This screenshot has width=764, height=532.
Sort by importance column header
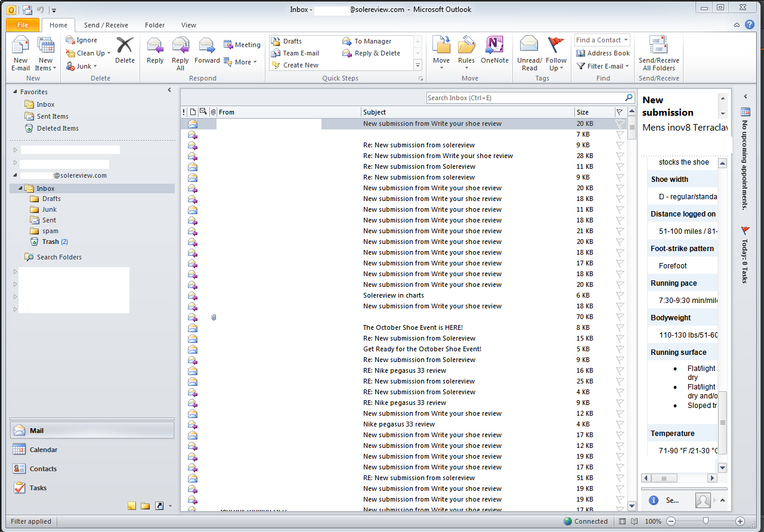184,112
